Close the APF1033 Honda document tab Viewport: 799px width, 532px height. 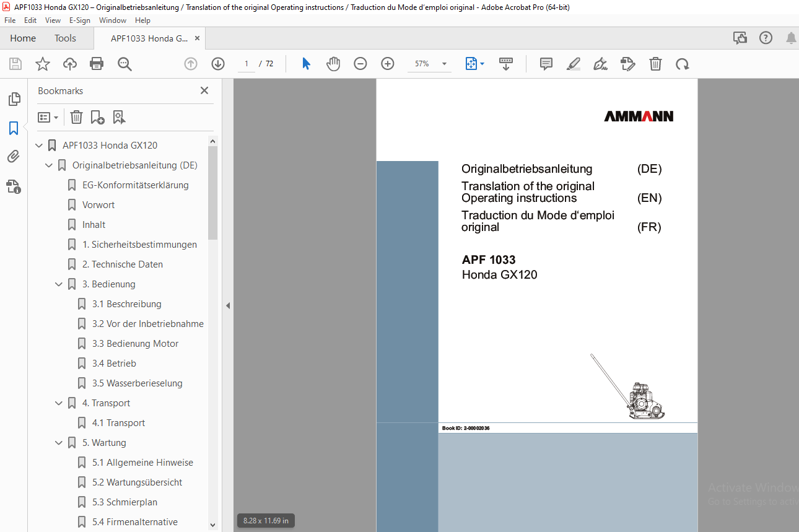tap(197, 38)
